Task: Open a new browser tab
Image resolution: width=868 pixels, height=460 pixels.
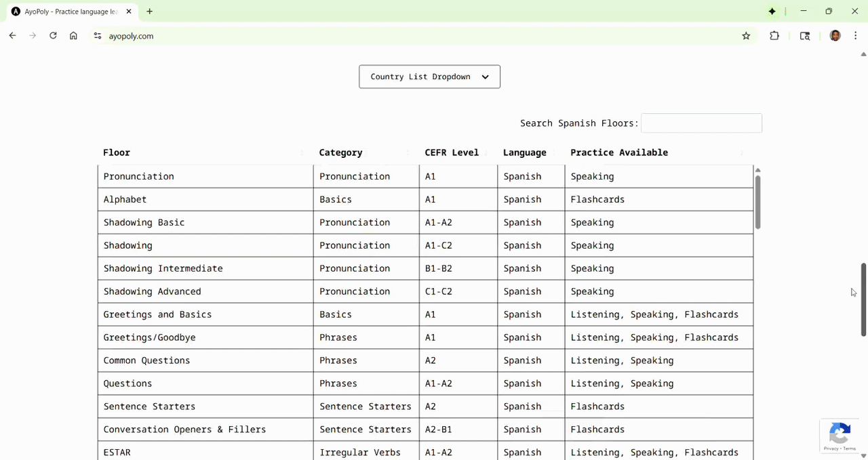Action: coord(149,12)
